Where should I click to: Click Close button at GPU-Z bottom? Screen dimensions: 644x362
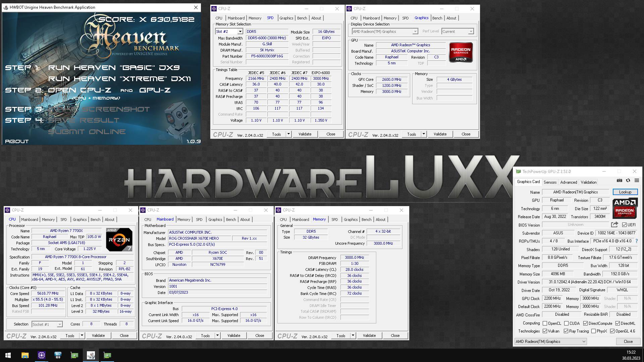pyautogui.click(x=628, y=342)
